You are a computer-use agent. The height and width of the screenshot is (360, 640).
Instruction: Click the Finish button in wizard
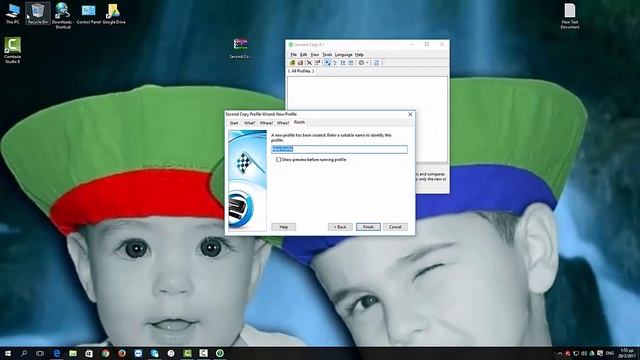click(x=368, y=227)
